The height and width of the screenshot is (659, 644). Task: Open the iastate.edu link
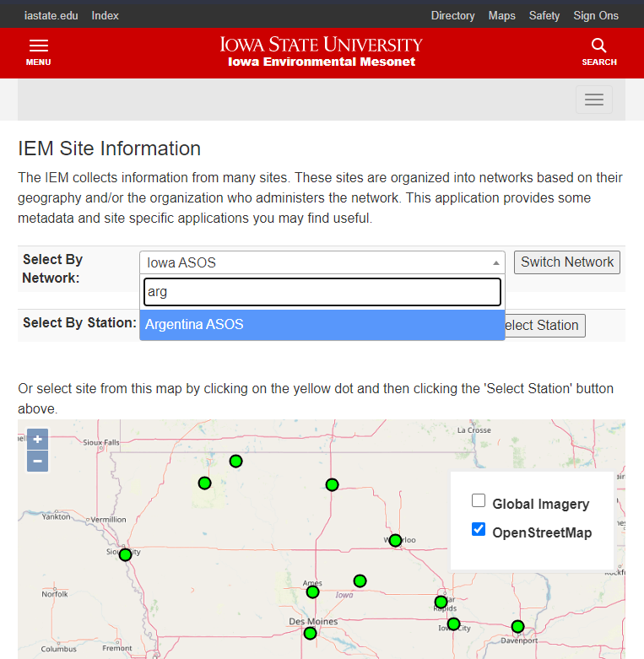tap(51, 15)
